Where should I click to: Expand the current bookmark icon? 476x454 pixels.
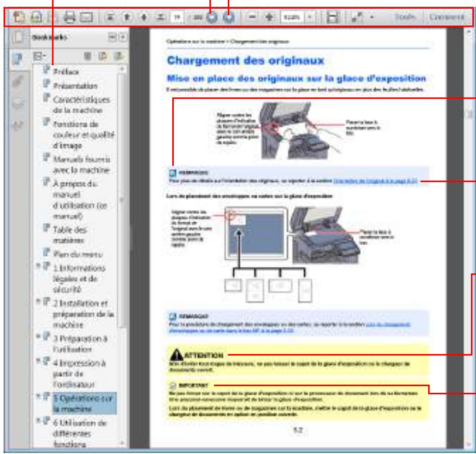click(x=118, y=56)
